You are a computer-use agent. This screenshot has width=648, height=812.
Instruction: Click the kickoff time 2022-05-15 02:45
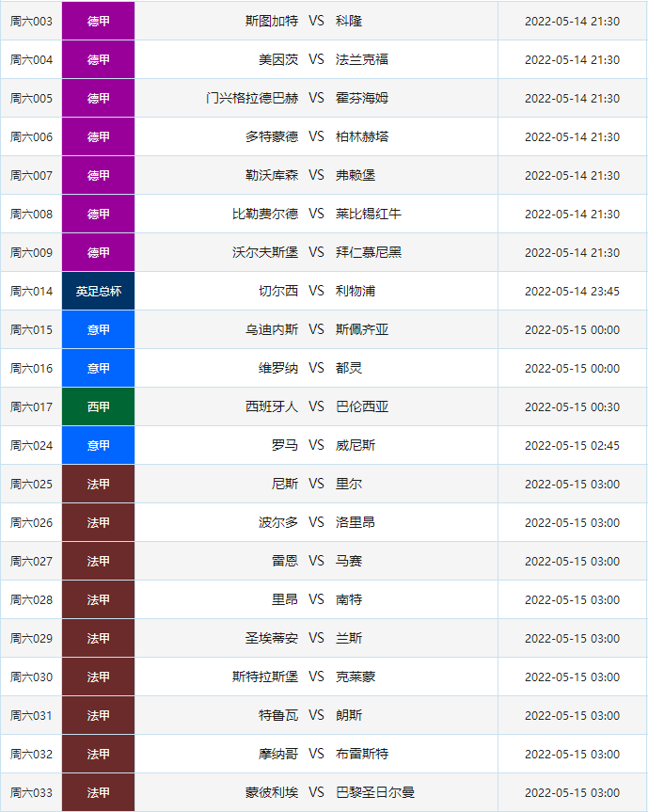(x=573, y=445)
